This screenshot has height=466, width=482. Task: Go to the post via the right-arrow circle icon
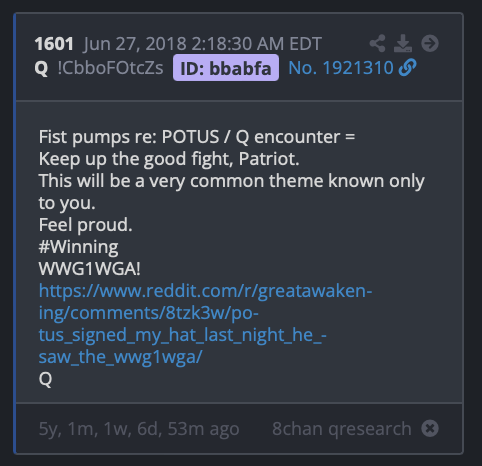[430, 43]
